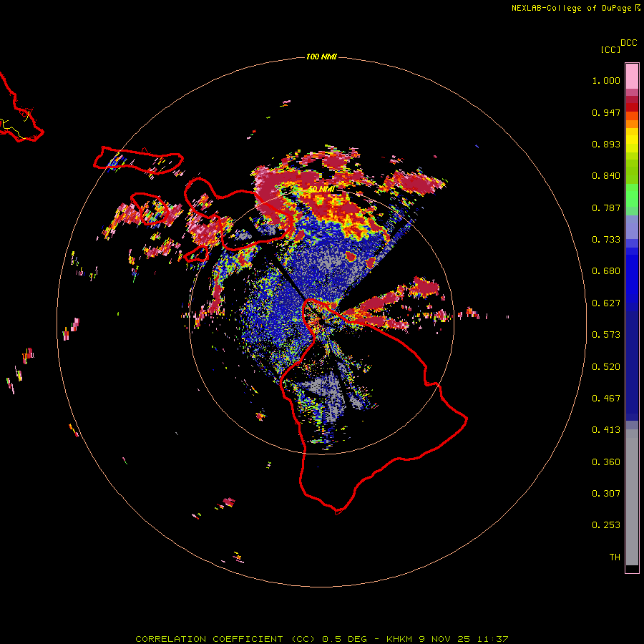The image size is (644, 644).
Task: Select the 0.467 scale value
Action: (606, 399)
